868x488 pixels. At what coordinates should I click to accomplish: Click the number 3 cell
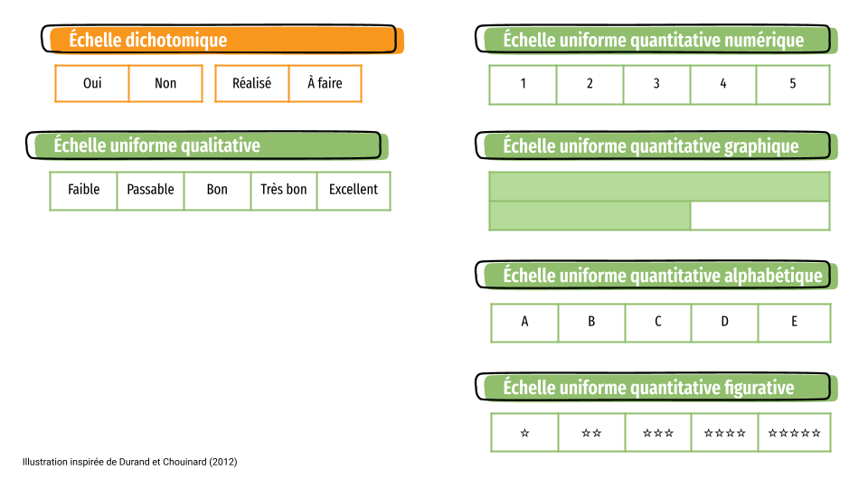pos(656,85)
